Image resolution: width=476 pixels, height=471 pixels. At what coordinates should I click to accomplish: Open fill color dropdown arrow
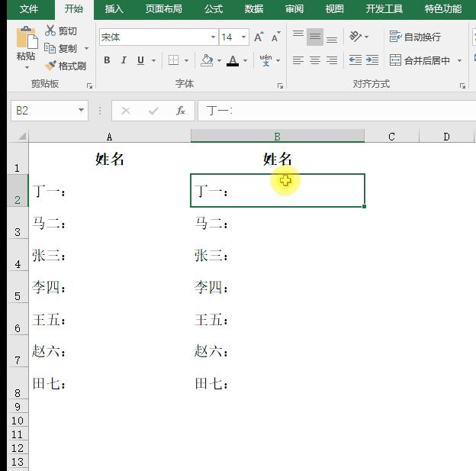tap(219, 60)
